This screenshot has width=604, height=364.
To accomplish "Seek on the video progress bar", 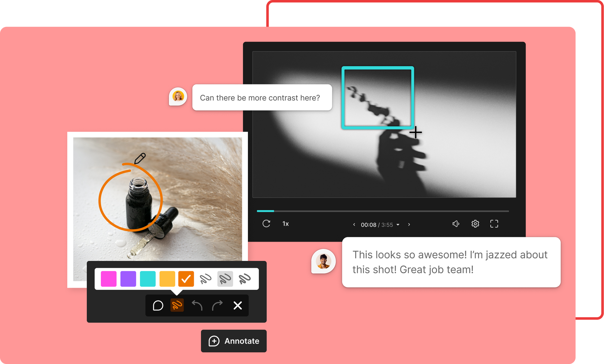I will coord(383,211).
